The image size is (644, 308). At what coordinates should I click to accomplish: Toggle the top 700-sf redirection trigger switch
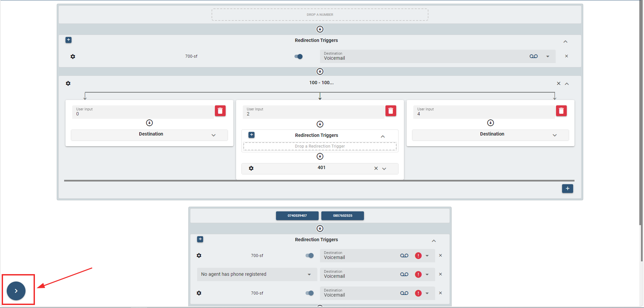[298, 56]
